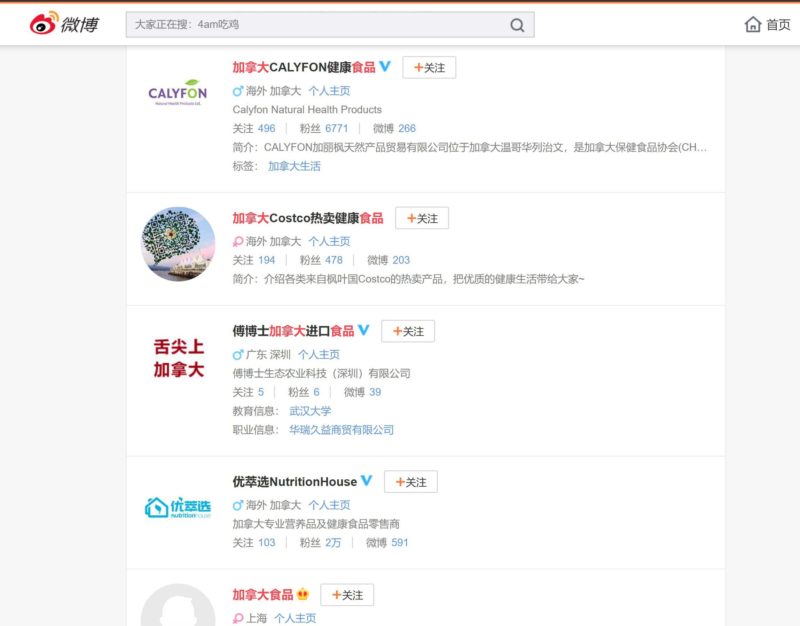Open the 傅博士加拿大进口食品 profile name
The height and width of the screenshot is (626, 800).
pos(293,331)
